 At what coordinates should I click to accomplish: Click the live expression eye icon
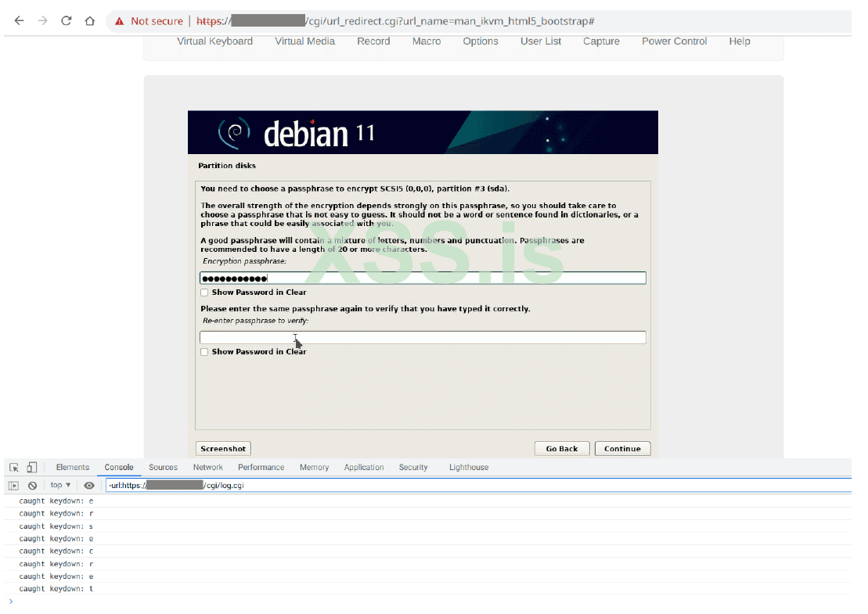89,486
